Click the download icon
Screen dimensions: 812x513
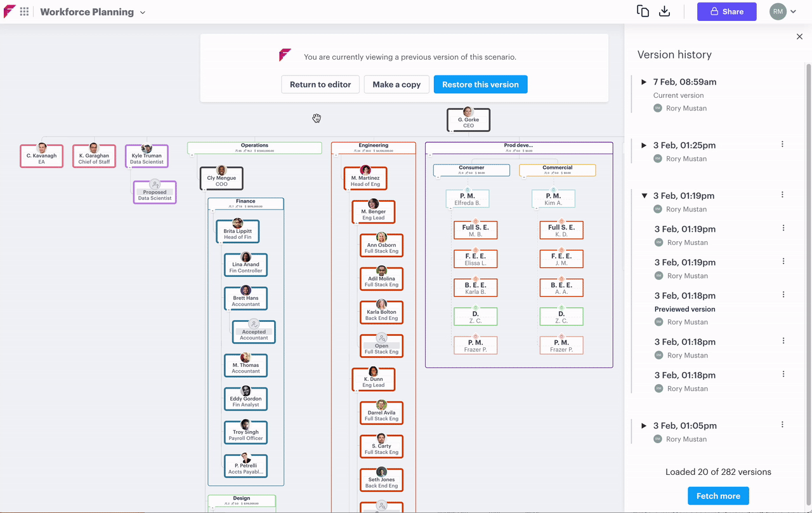pos(664,11)
